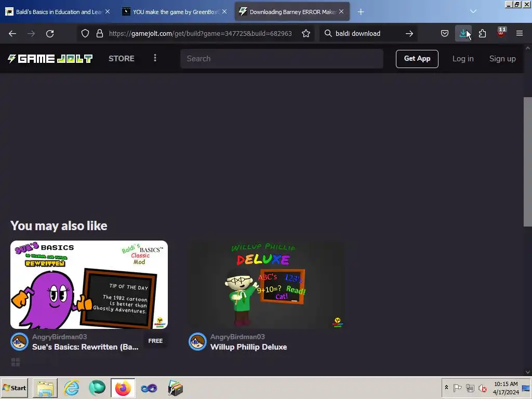Screen dimensions: 532x399
Task: Reload the current page
Action: click(x=50, y=34)
